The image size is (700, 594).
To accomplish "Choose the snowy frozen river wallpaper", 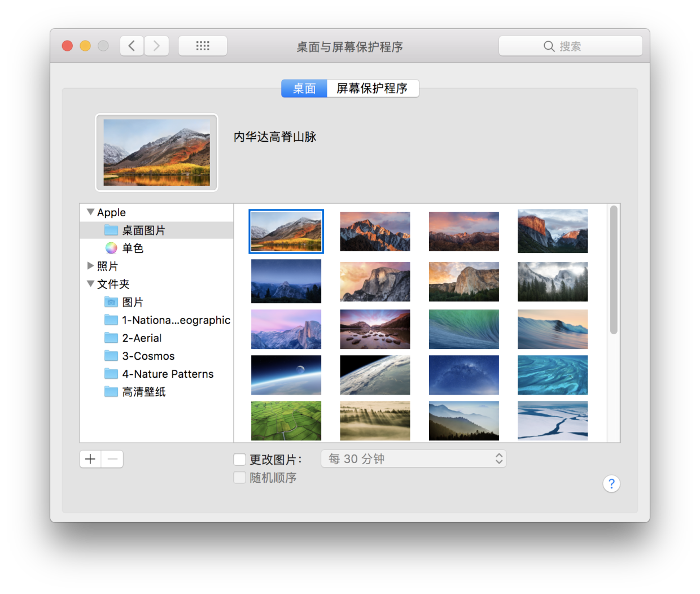I will 553,421.
